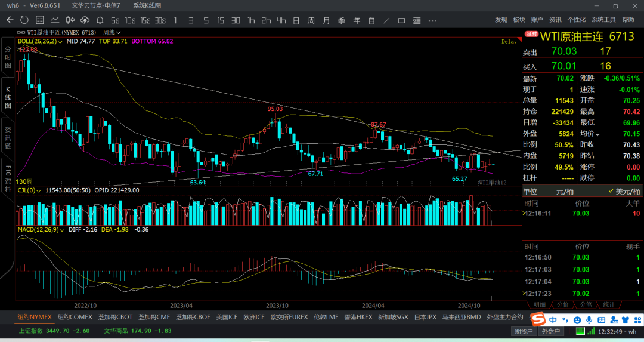Switch to the time-sharing line chart icon
This screenshot has width=644, height=342.
coord(55,20)
